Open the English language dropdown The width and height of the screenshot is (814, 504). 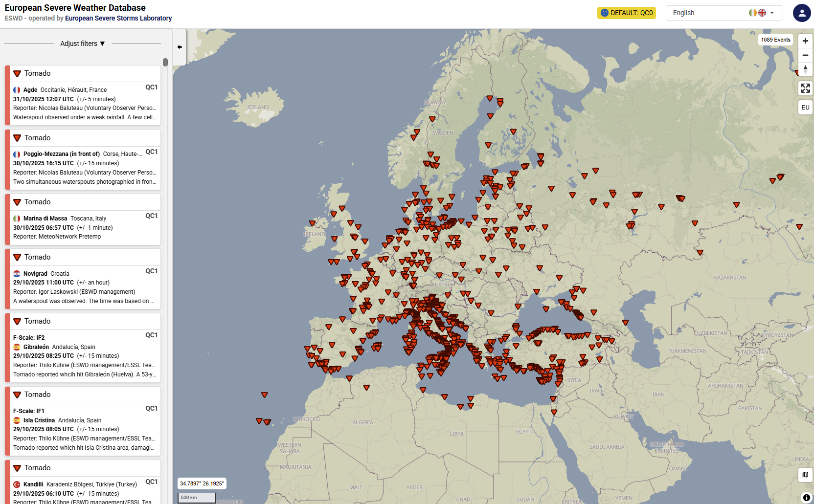tap(724, 13)
